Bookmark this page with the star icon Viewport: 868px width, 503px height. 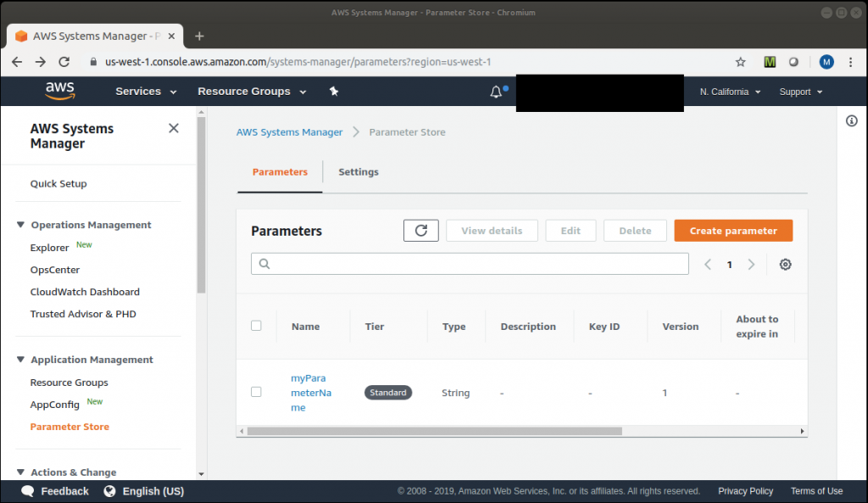[740, 62]
